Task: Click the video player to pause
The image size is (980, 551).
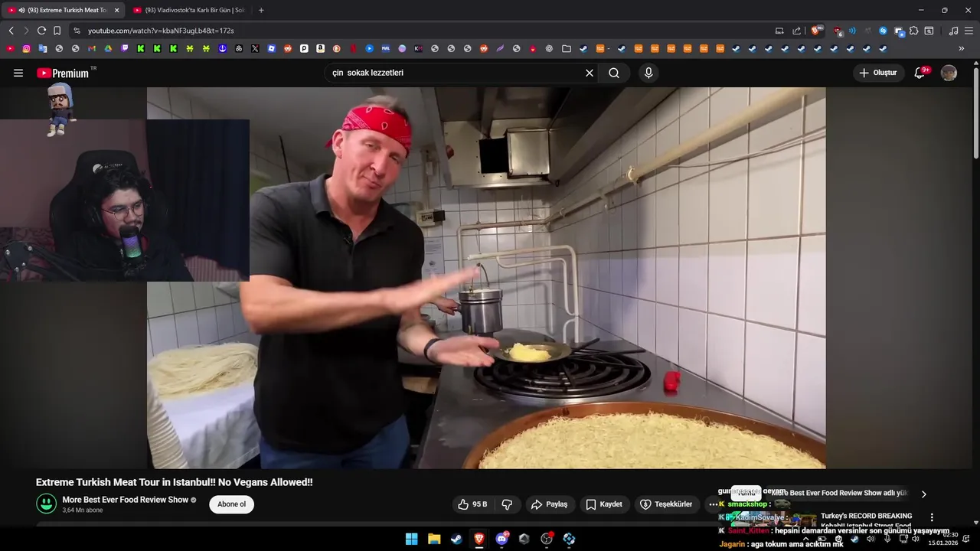Action: 486,278
